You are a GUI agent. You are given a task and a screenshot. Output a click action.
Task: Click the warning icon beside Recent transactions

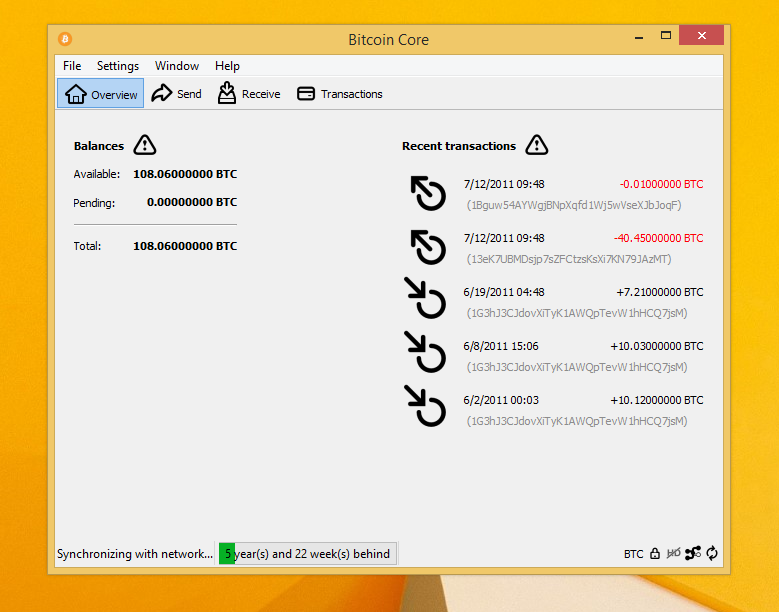tap(537, 145)
